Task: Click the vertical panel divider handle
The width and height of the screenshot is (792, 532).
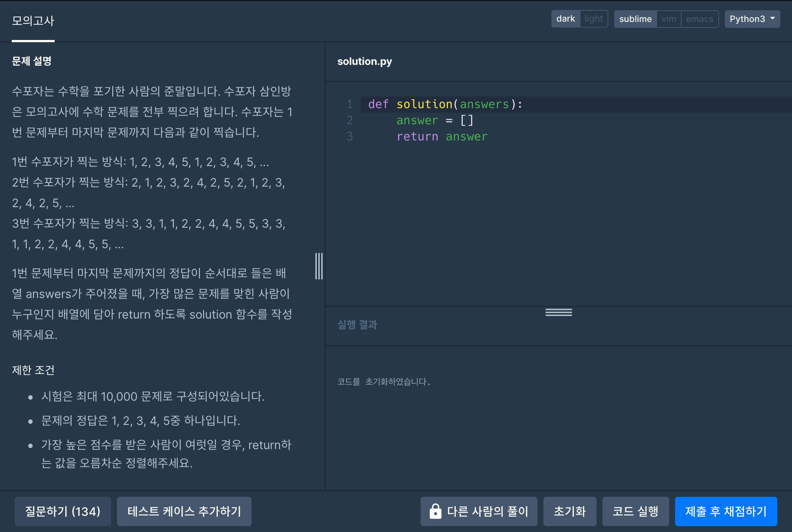Action: [319, 266]
